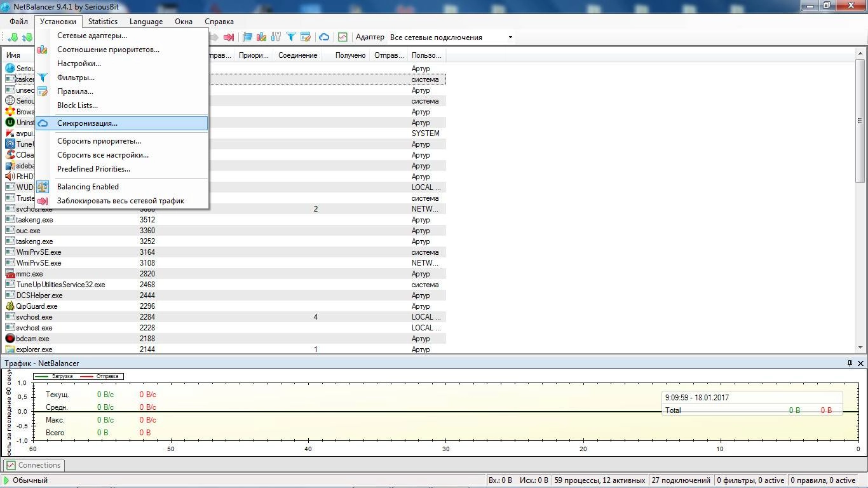Screen dimensions: 868x488
Task: Open the Файл menu
Action: coord(18,22)
